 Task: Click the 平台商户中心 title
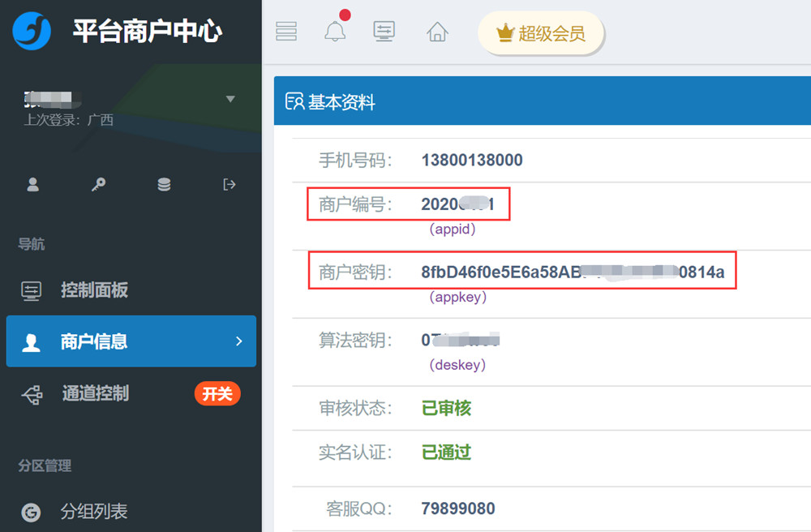point(147,32)
